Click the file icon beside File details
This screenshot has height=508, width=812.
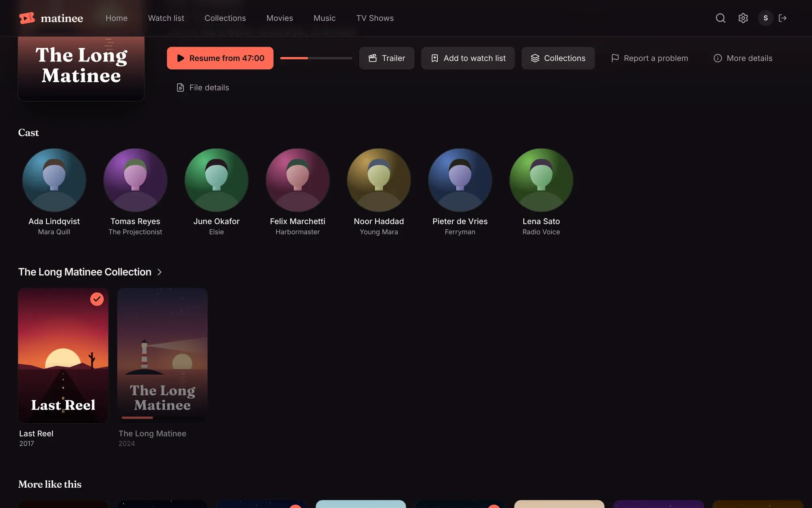point(181,87)
